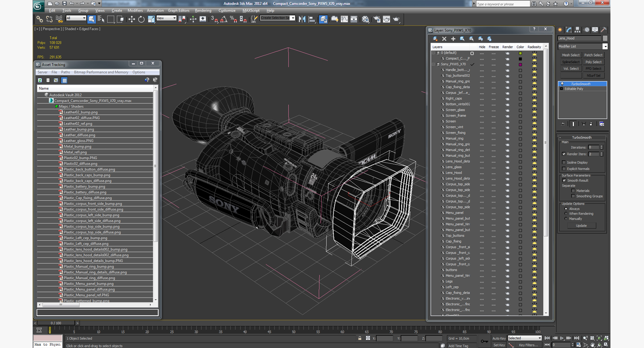This screenshot has height=348, width=644.
Task: Open the Create Selection Set dropdown
Action: 278,18
